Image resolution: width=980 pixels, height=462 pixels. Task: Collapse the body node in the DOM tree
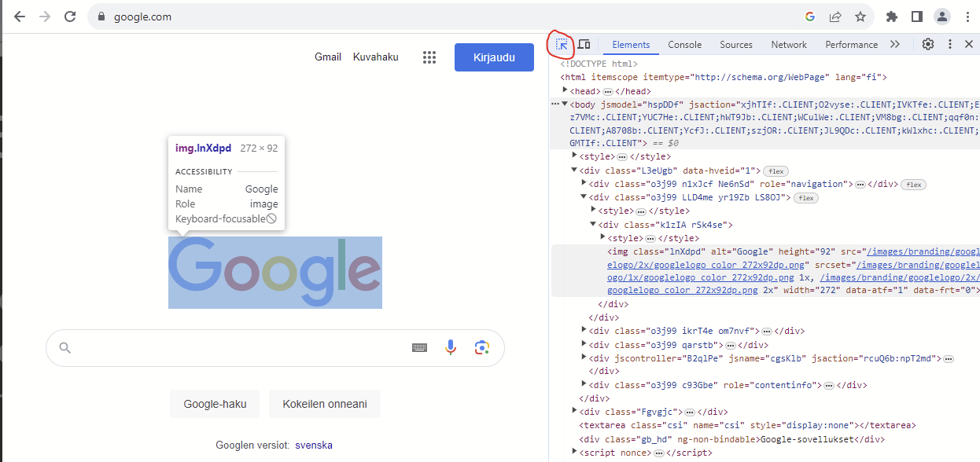(565, 104)
